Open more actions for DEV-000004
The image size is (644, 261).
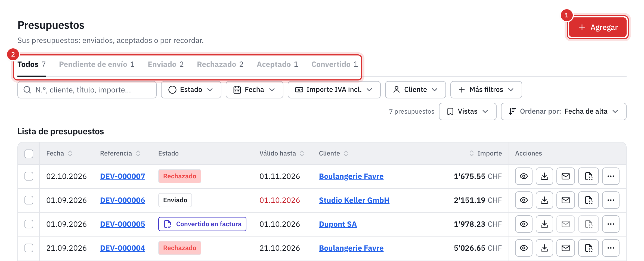pos(611,248)
